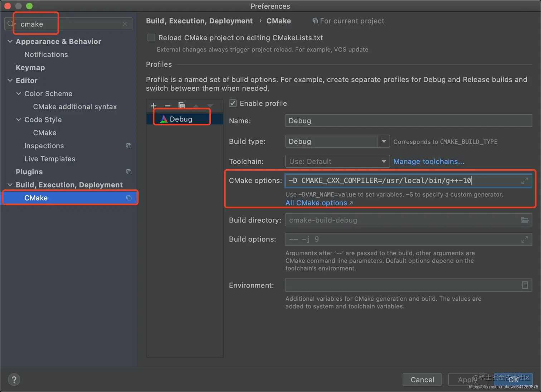Collapse the Editor tree section
Image resolution: width=541 pixels, height=392 pixels.
coord(10,81)
